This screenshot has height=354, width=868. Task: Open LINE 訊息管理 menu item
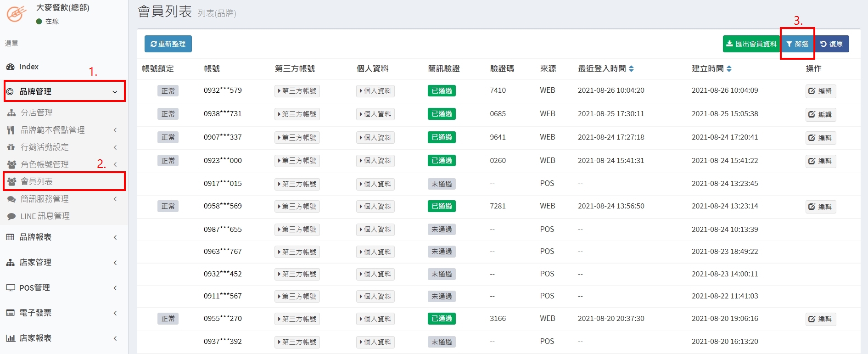[x=45, y=216]
